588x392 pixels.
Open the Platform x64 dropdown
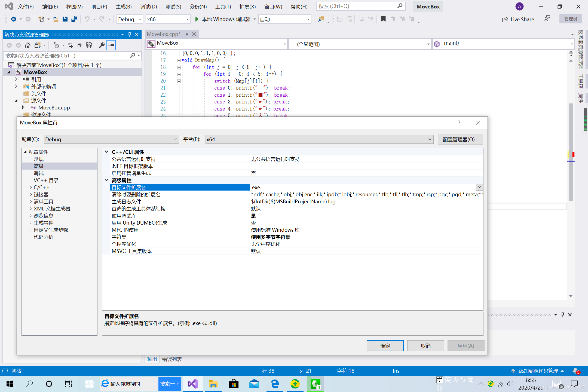click(x=430, y=139)
